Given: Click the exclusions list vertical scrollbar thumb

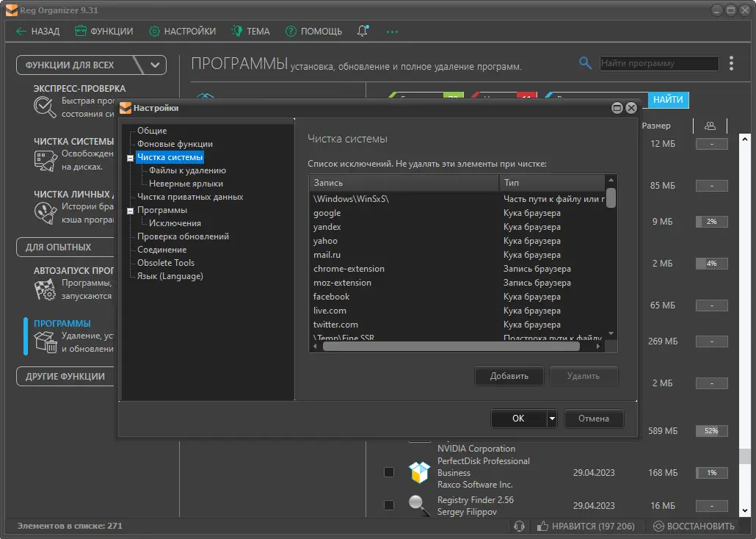Looking at the screenshot, I should pos(611,198).
